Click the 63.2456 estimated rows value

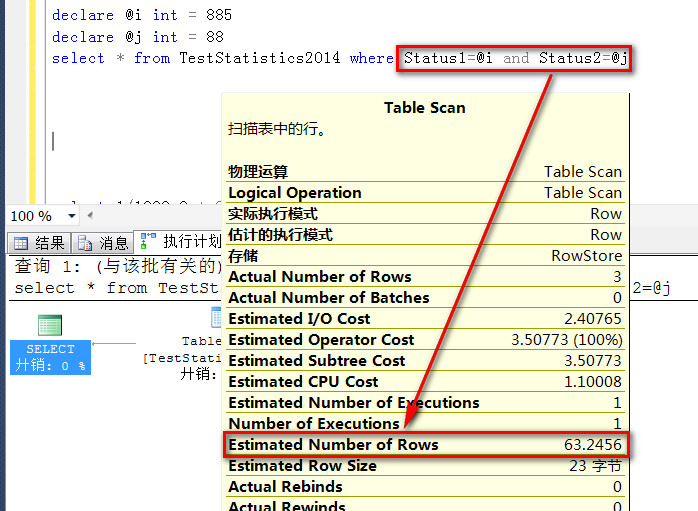coord(592,445)
